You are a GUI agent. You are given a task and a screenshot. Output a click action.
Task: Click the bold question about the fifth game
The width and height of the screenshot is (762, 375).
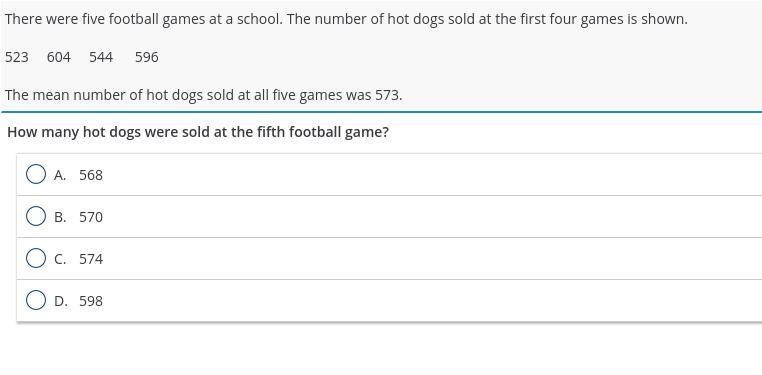[x=198, y=132]
